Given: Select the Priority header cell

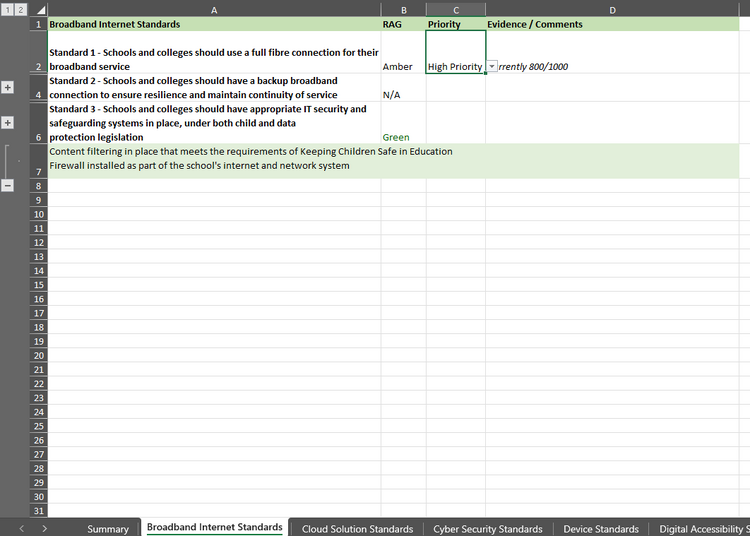Looking at the screenshot, I should (x=456, y=24).
